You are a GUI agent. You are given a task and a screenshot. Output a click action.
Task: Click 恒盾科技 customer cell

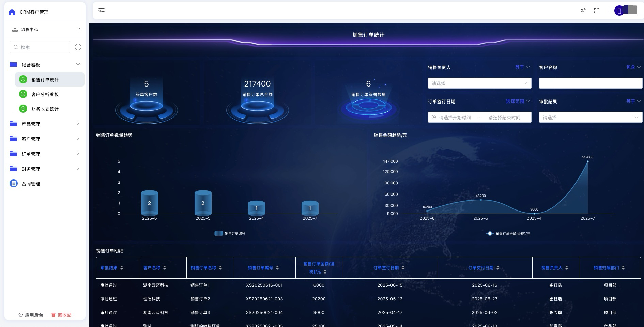(x=152, y=299)
